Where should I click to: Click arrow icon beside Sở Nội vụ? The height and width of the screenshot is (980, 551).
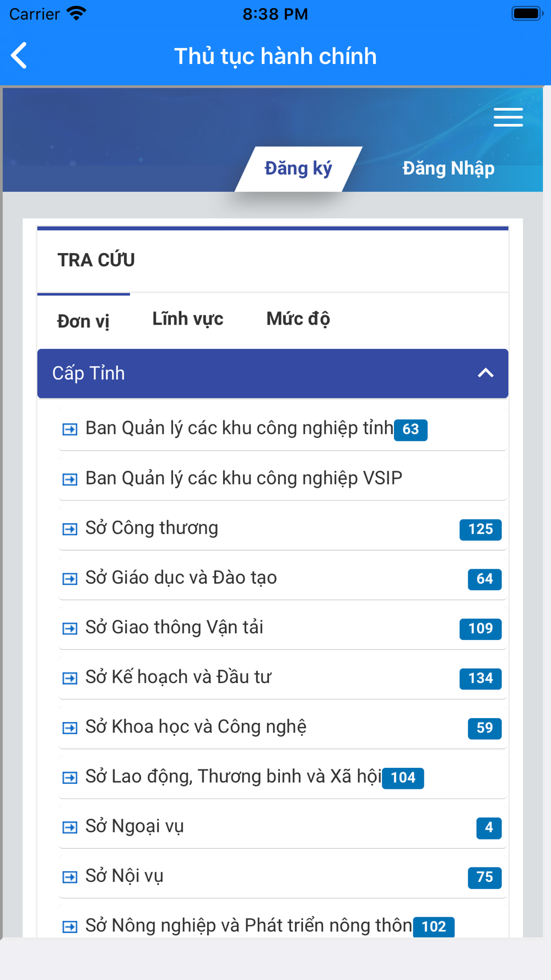pos(70,877)
